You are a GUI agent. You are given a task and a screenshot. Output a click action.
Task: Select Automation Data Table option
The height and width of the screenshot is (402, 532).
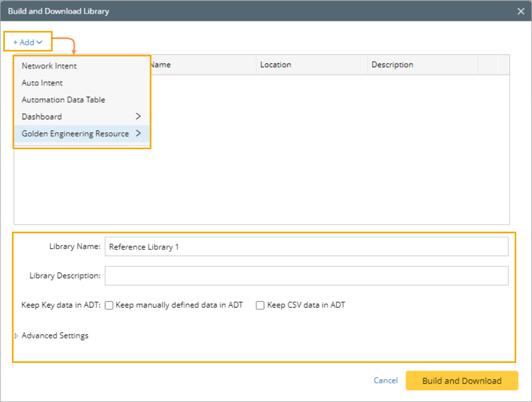tap(64, 100)
